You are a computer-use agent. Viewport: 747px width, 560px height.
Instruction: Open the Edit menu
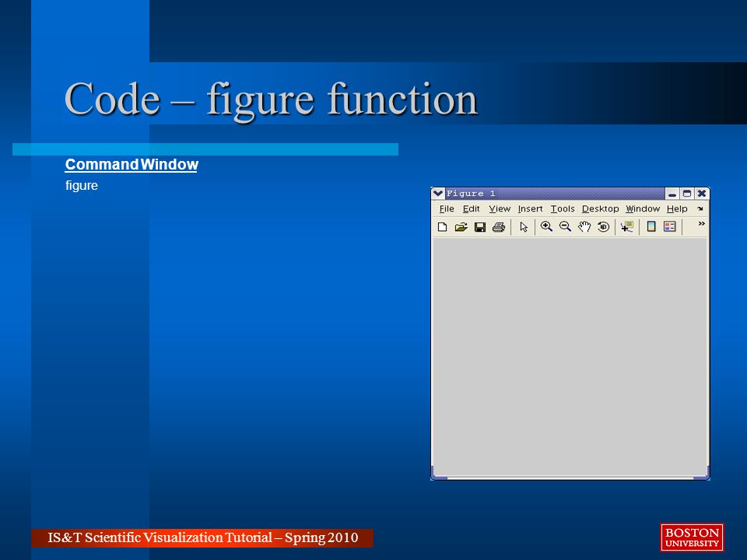pyautogui.click(x=472, y=208)
